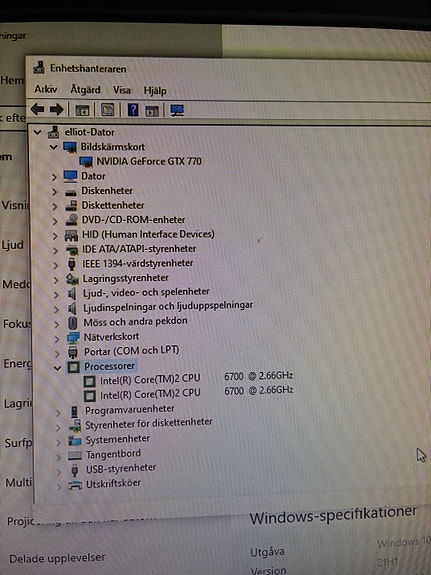Screen dimensions: 431x575
Task: Open the Arkiv menu
Action: pyautogui.click(x=46, y=89)
